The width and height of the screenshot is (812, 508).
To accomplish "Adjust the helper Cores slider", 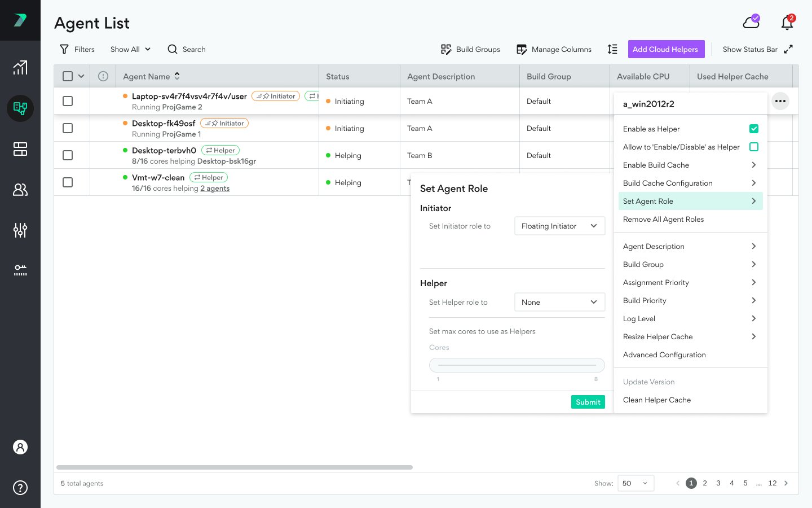I will pyautogui.click(x=517, y=365).
